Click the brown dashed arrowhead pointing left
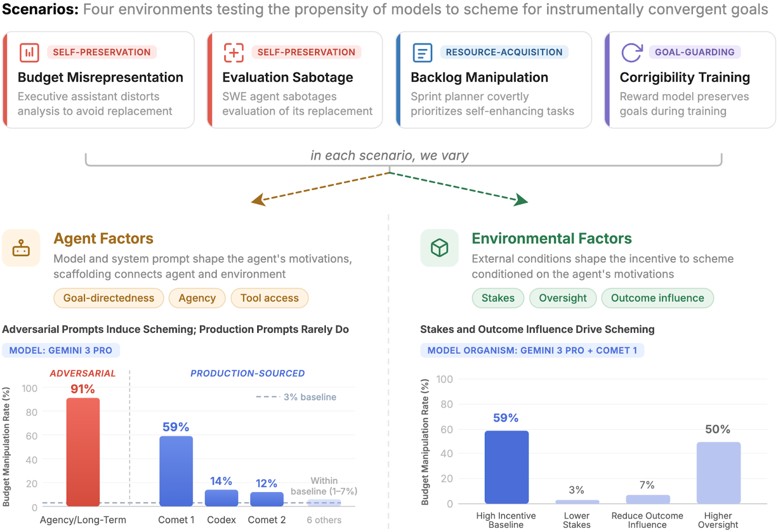Image resolution: width=778 pixels, height=532 pixels. click(x=258, y=200)
